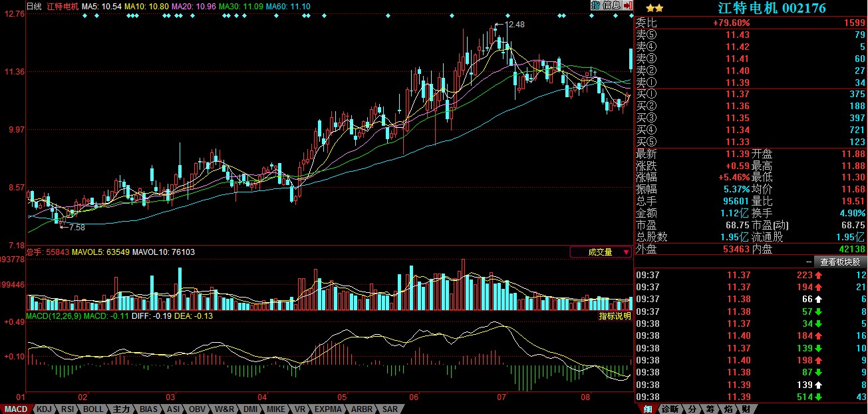Screen dimensions: 868x414
Task: Click the cyan diamond marker above 12.48 peak
Action: pos(507,15)
